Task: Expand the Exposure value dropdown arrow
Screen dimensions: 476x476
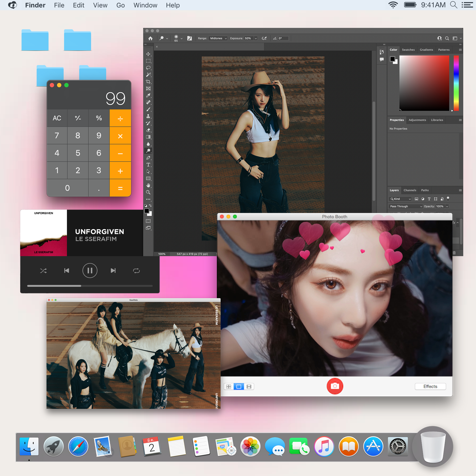Action: pyautogui.click(x=256, y=38)
